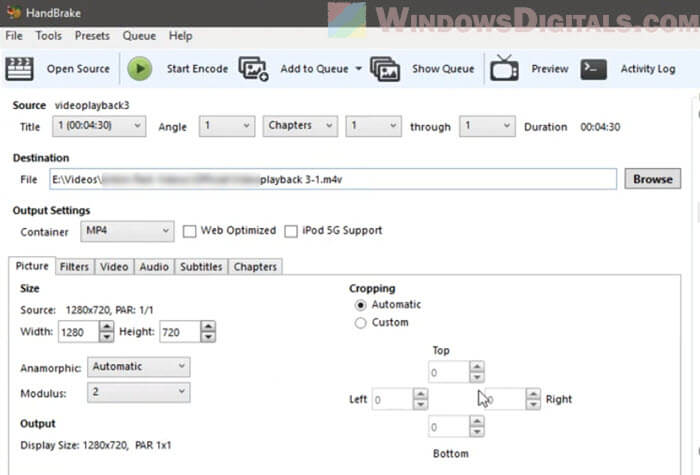This screenshot has width=700, height=475.
Task: Enable the iPod 5G Support checkbox
Action: click(291, 231)
